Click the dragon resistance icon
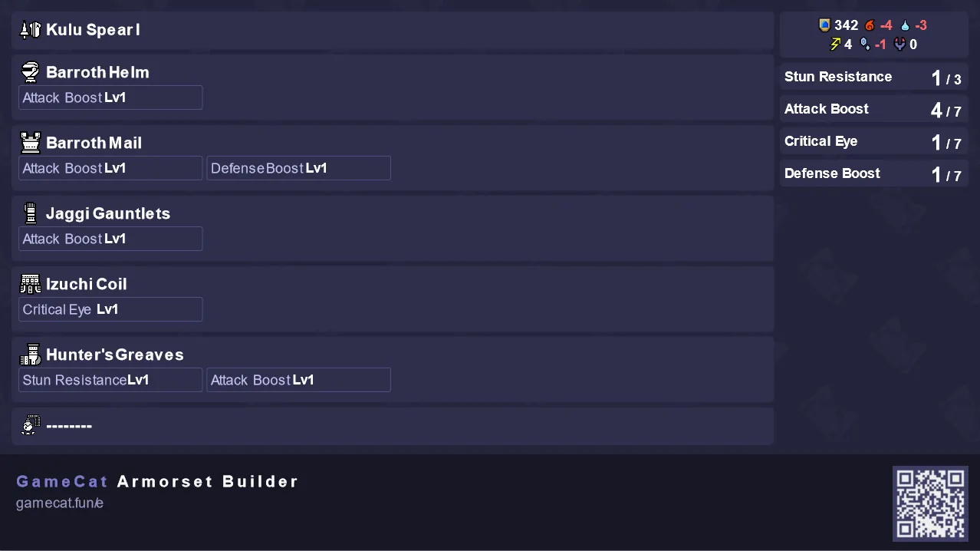Image resolution: width=980 pixels, height=551 pixels. coord(899,45)
